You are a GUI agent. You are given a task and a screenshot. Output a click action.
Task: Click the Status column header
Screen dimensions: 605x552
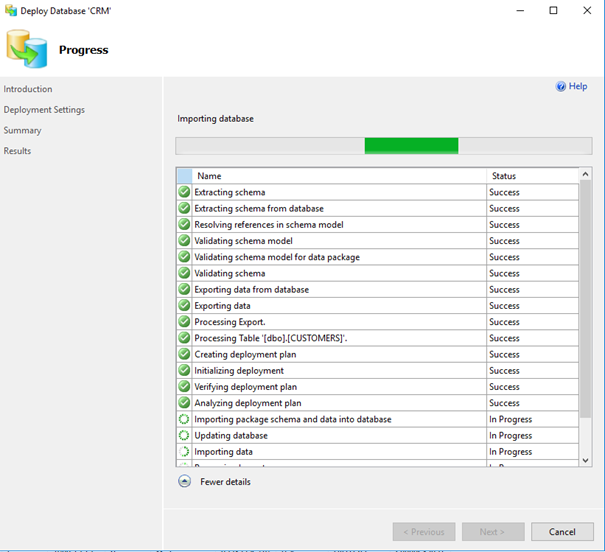(x=532, y=176)
